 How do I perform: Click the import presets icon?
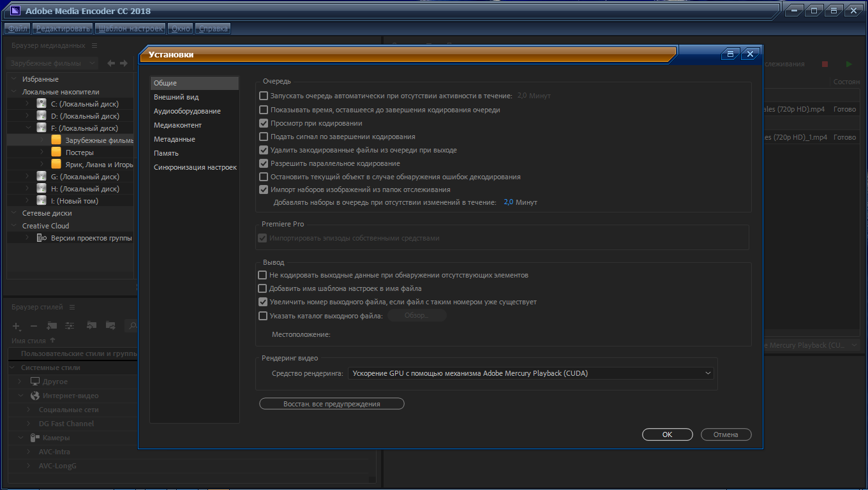pyautogui.click(x=91, y=325)
